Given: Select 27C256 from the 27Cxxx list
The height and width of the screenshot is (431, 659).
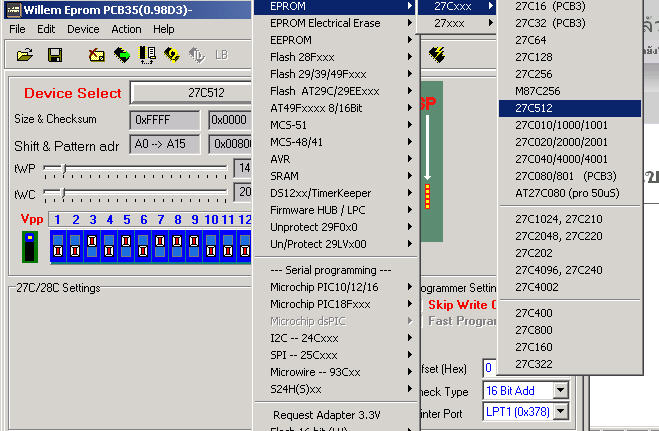Looking at the screenshot, I should (x=570, y=74).
